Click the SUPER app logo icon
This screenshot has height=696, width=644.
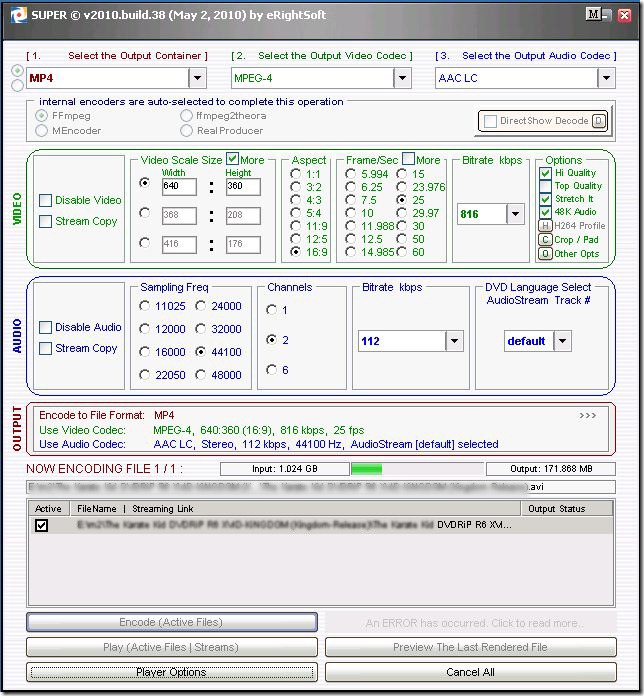pyautogui.click(x=19, y=16)
